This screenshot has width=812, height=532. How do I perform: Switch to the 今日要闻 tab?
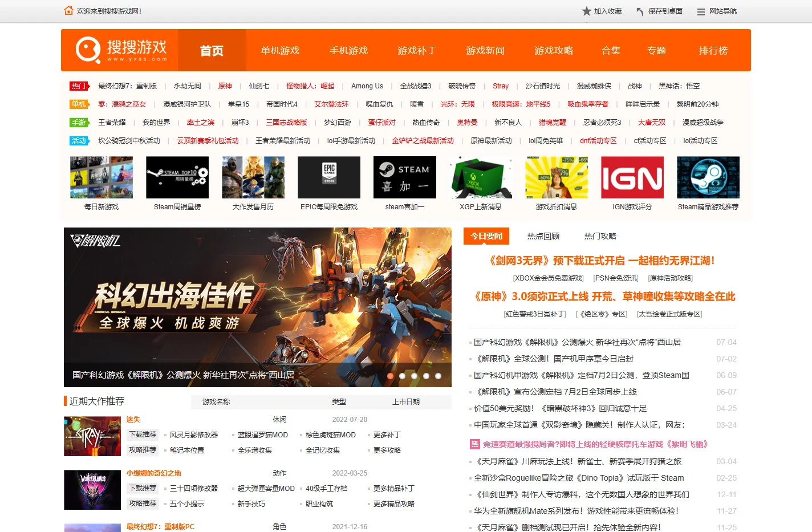pos(486,236)
